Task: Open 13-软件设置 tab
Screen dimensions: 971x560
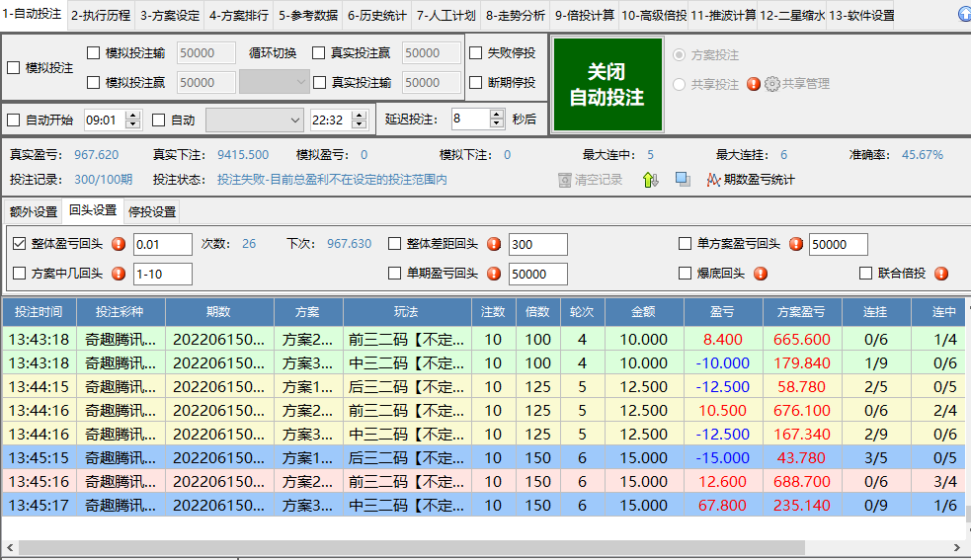Action: pyautogui.click(x=861, y=16)
